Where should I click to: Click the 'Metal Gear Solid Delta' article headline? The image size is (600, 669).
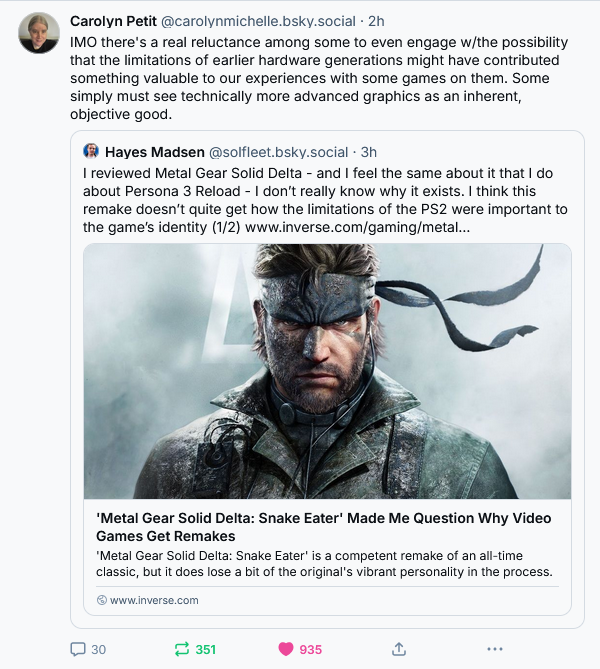point(323,528)
